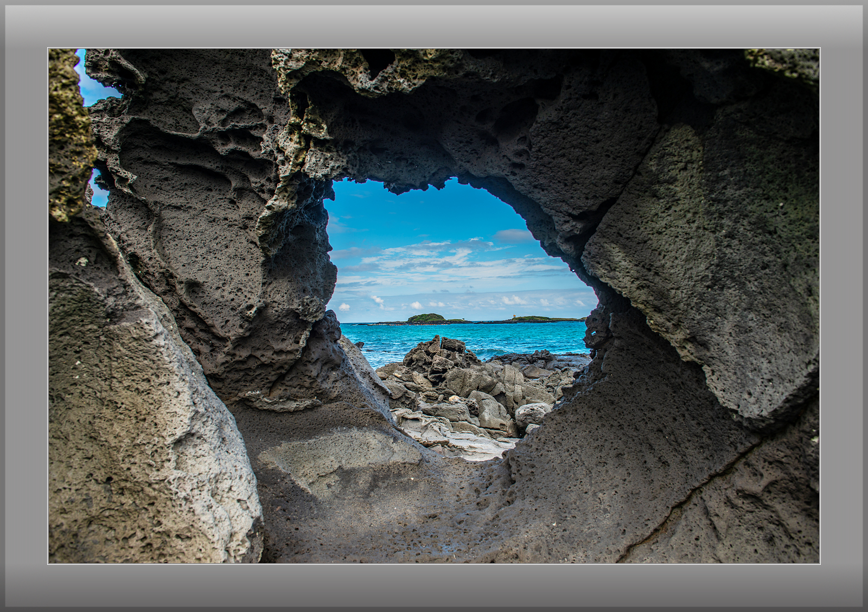Select the framed volcanic rock arch photo

point(434,306)
